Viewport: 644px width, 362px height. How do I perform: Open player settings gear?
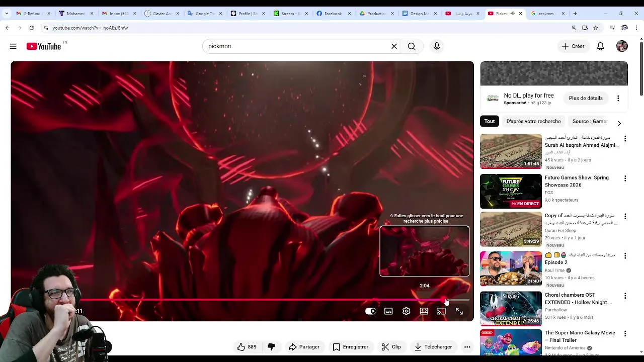[x=406, y=311]
